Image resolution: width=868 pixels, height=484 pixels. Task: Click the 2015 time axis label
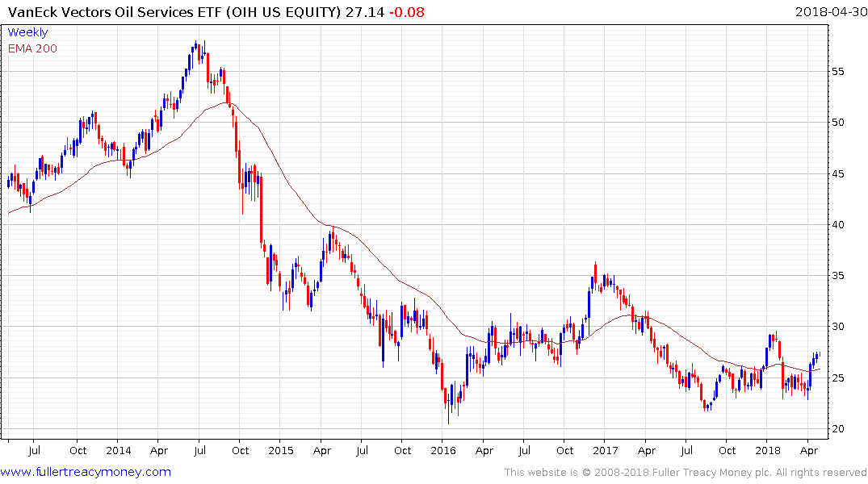pos(281,450)
